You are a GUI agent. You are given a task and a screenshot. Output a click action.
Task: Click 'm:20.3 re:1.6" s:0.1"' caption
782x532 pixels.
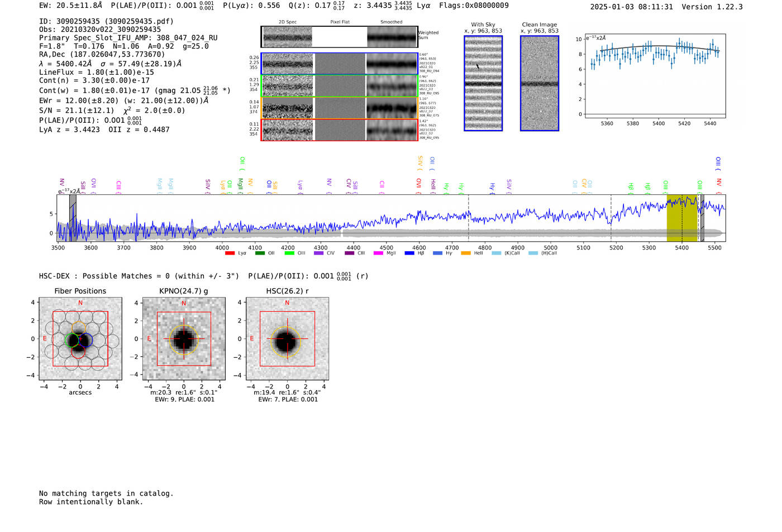(184, 392)
